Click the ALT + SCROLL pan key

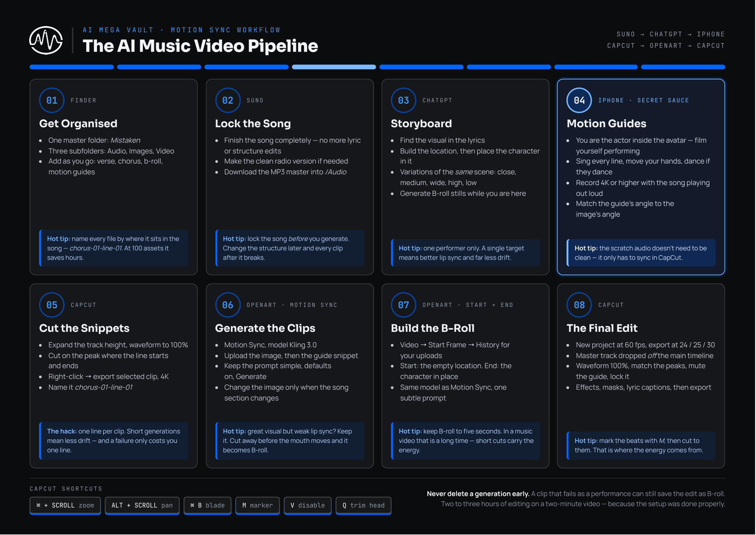coord(142,505)
